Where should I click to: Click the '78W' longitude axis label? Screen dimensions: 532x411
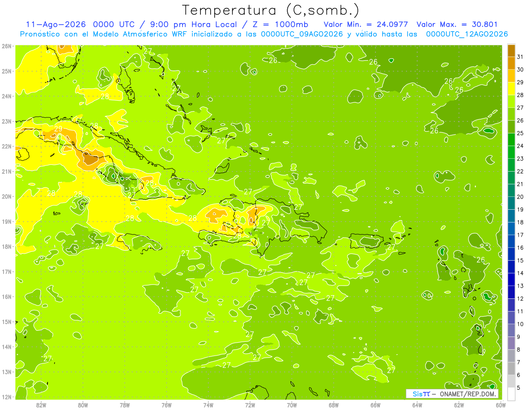tap(125, 405)
